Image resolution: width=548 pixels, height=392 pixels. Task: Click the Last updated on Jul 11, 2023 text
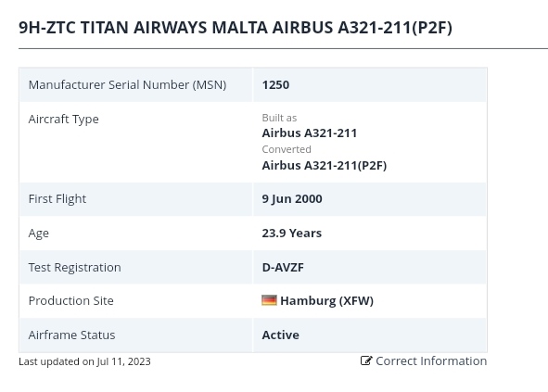click(84, 361)
